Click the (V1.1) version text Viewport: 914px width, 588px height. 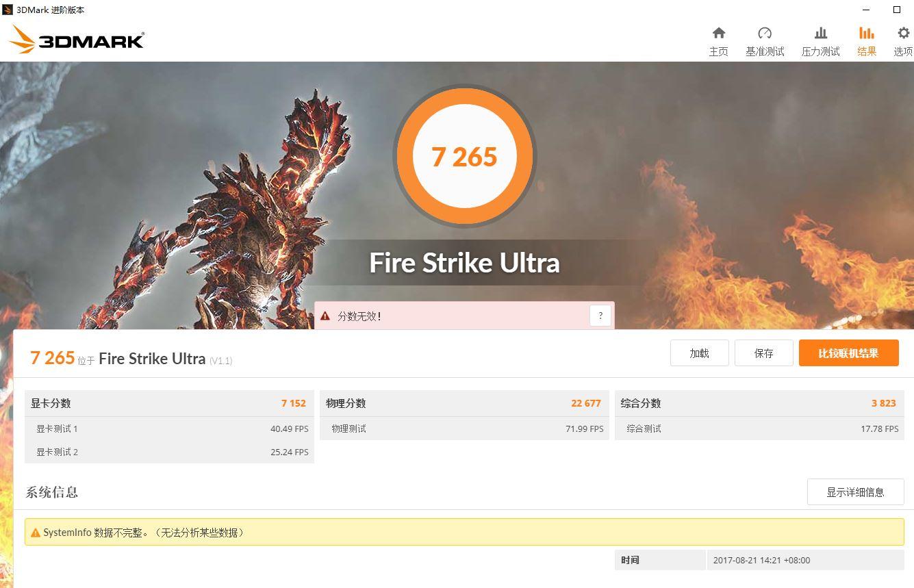(220, 361)
